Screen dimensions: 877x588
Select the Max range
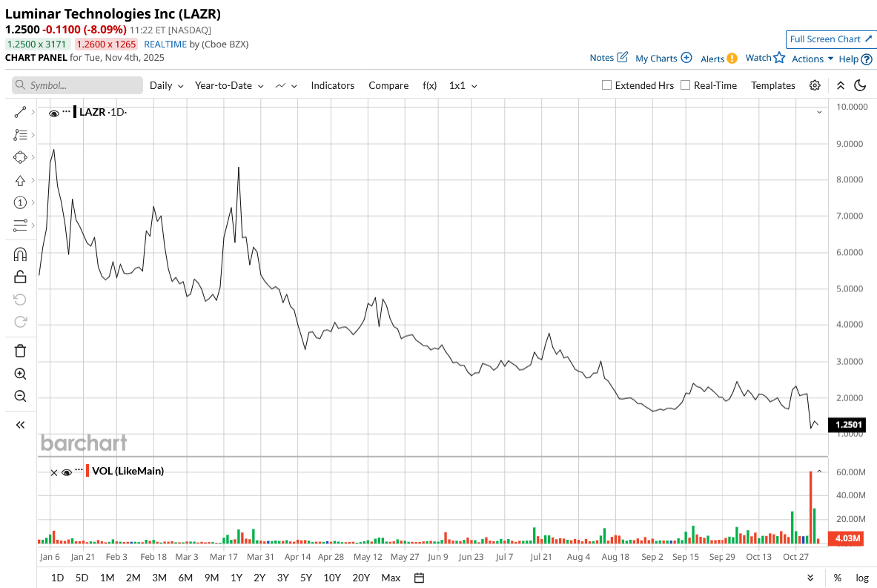391,578
